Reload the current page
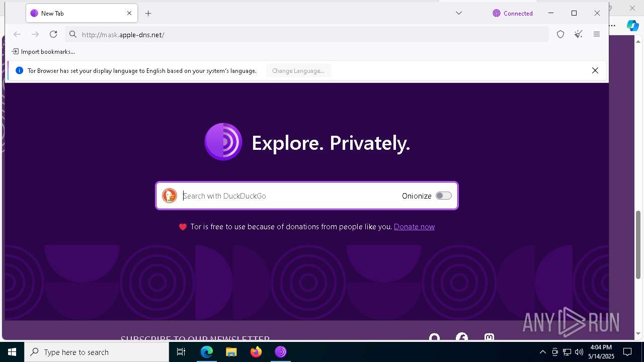644x362 pixels. point(53,34)
